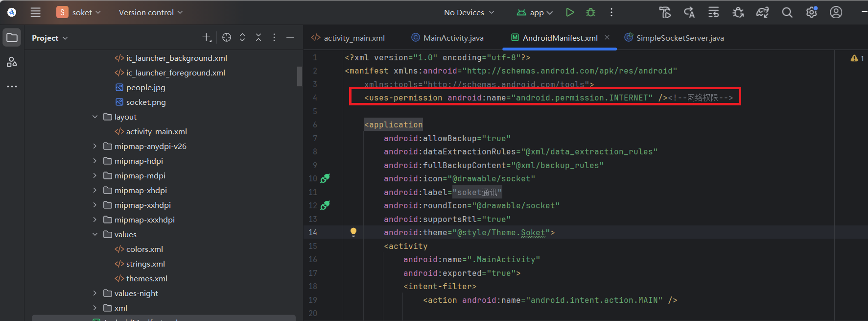Open colors.xml in project tree
This screenshot has width=868, height=321.
click(139, 249)
